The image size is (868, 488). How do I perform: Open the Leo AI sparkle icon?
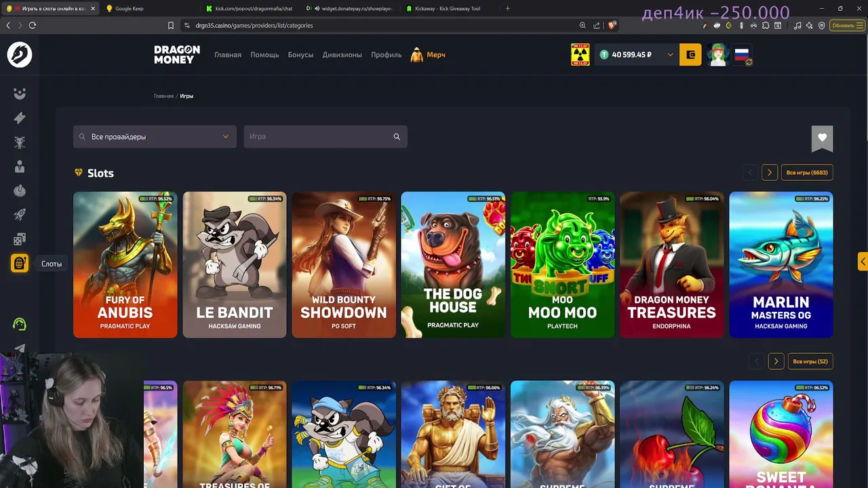coord(810,25)
